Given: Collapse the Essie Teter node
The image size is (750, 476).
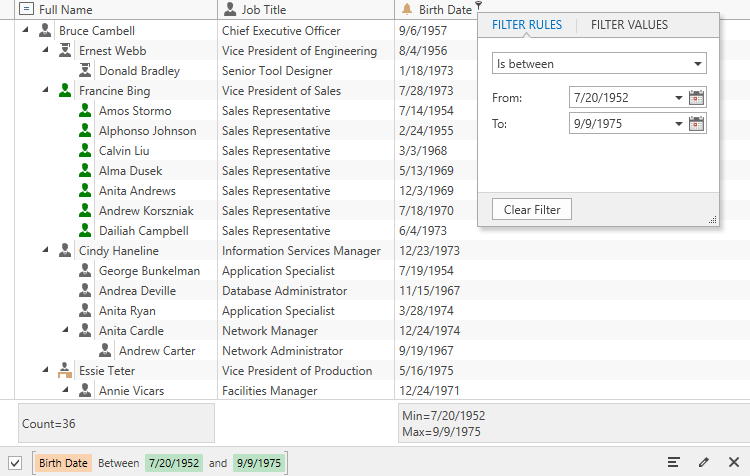Looking at the screenshot, I should pos(46,370).
